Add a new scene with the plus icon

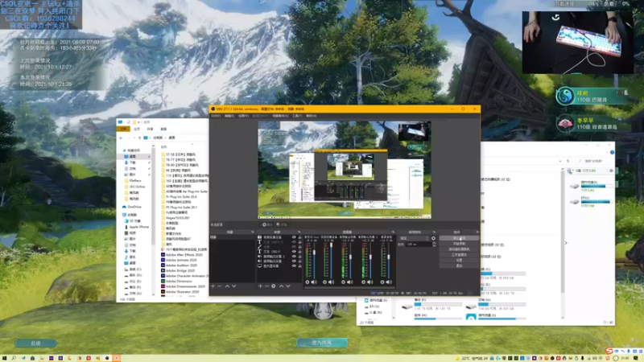[213, 286]
